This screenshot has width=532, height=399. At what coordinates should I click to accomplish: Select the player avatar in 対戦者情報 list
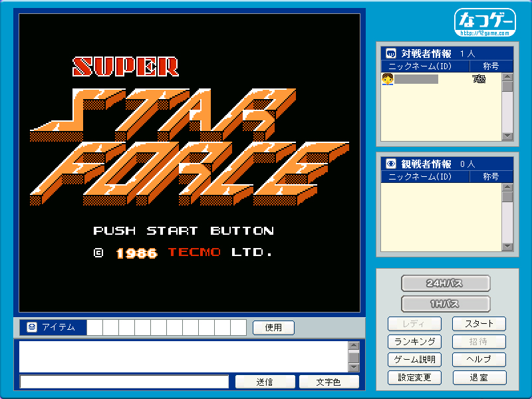point(388,79)
